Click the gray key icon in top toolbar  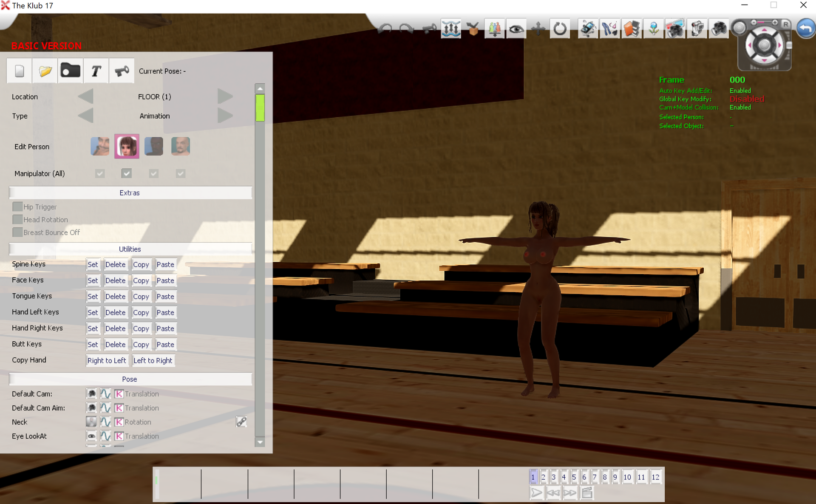tap(429, 29)
